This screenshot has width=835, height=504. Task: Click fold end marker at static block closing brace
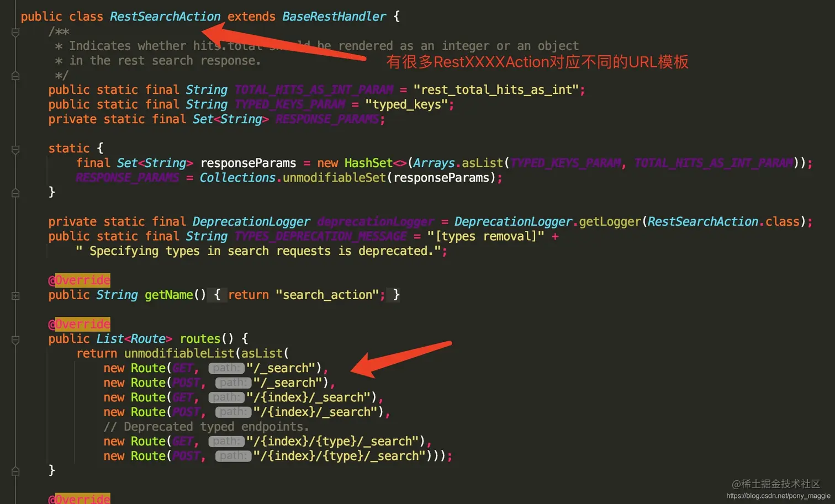click(x=15, y=193)
